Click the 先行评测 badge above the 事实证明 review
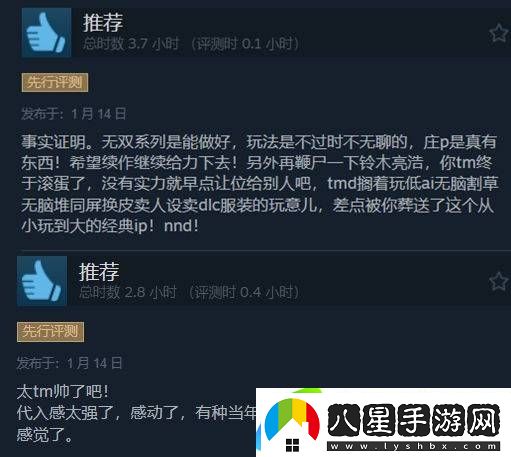 [55, 82]
